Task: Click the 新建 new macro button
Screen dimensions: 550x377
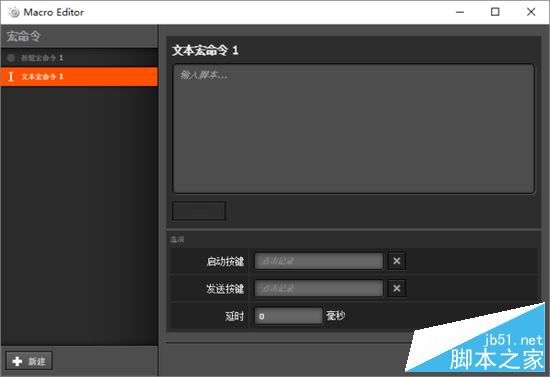Action: (x=29, y=361)
